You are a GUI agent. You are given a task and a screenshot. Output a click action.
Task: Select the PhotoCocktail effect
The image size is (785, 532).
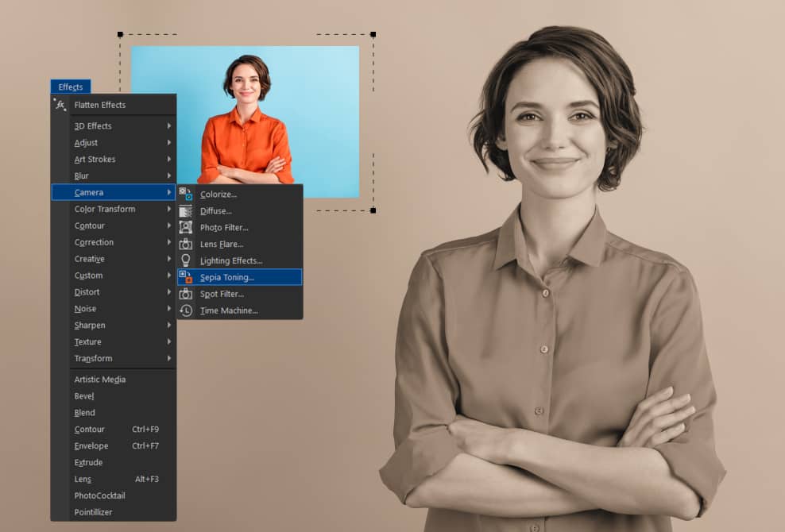point(100,495)
